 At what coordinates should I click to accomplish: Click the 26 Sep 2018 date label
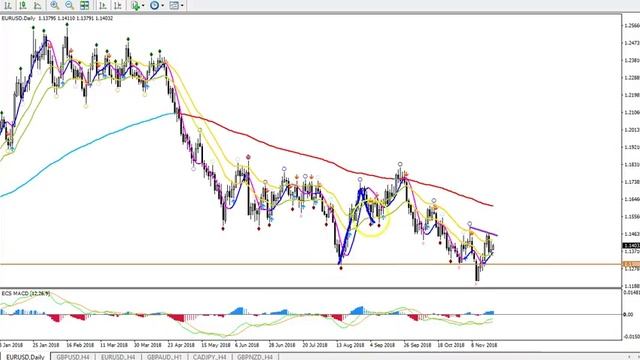click(417, 345)
